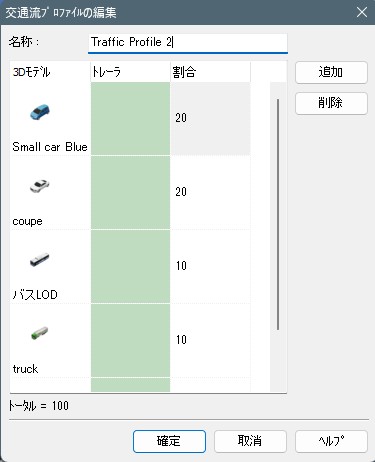The height and width of the screenshot is (462, 375).
Task: Select the trailer cell for truck
Action: pos(130,341)
